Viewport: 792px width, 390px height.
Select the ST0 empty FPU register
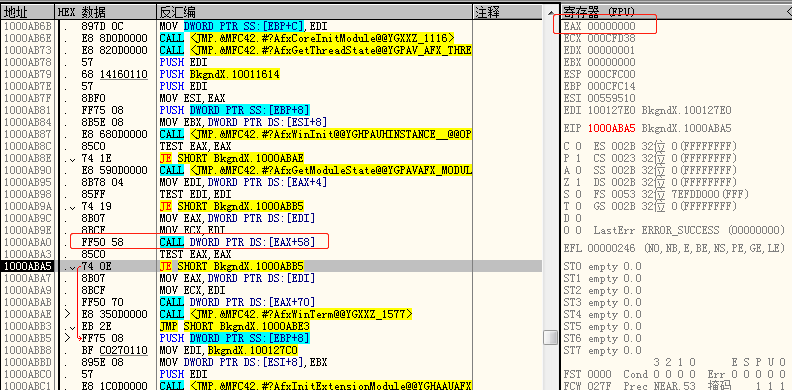602,266
